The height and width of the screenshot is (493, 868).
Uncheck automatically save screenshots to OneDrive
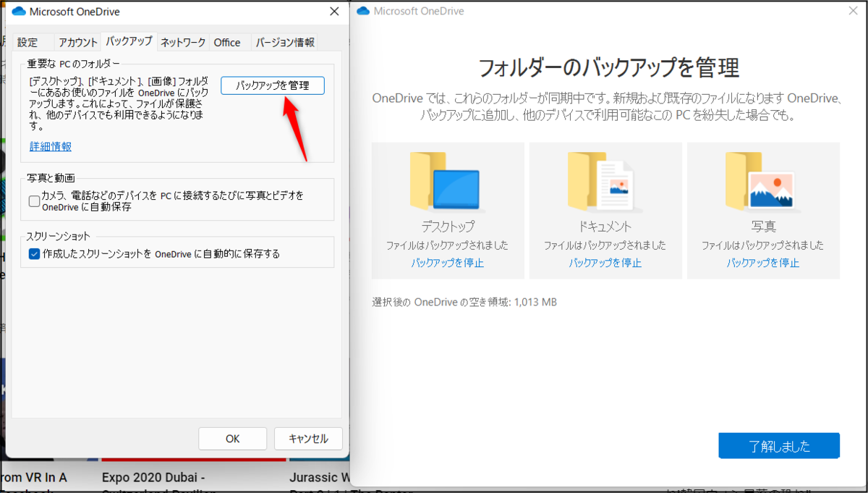click(x=34, y=254)
